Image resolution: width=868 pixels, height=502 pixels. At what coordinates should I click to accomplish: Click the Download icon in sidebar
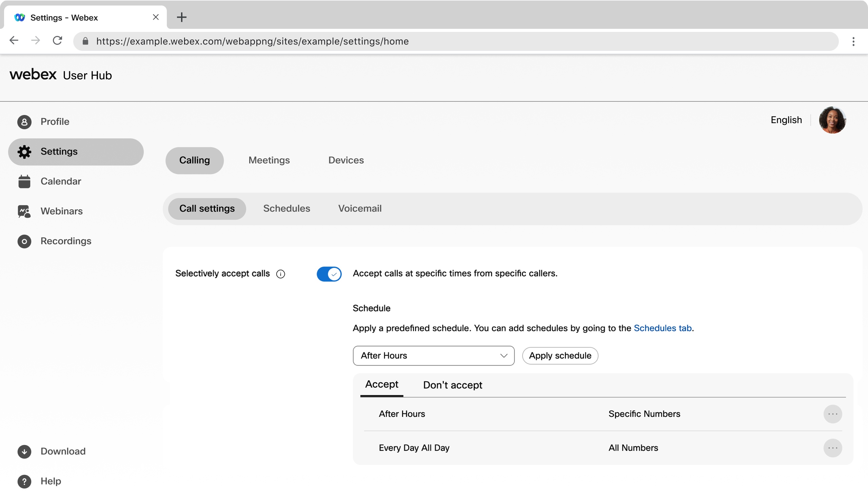pos(24,451)
